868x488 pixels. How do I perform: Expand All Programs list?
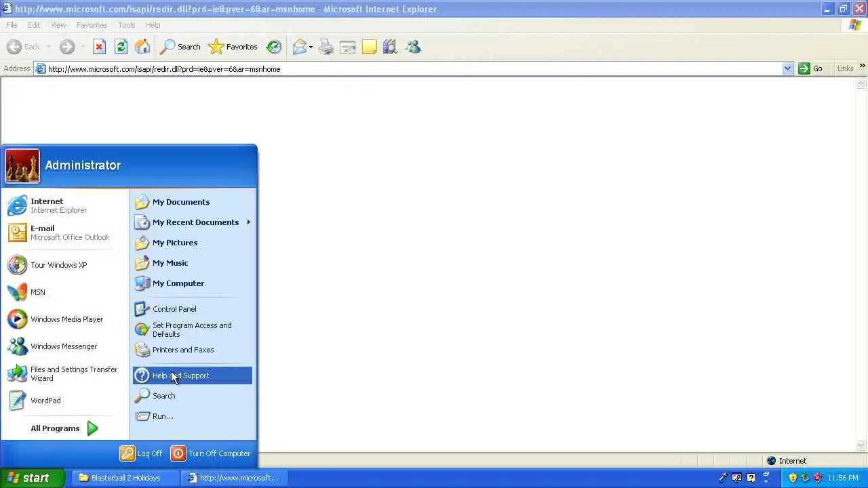(x=64, y=428)
